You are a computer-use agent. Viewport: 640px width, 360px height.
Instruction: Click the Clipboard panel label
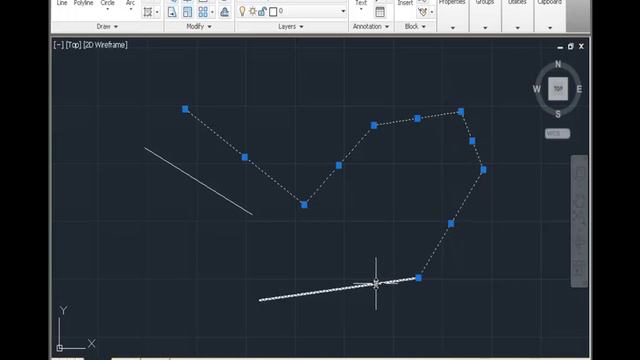(x=550, y=2)
